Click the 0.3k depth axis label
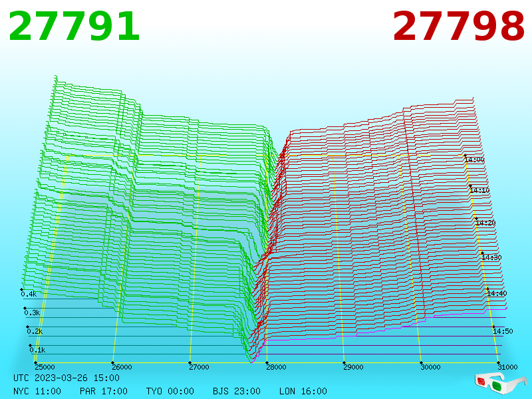Image resolution: width=532 pixels, height=399 pixels. (32, 313)
